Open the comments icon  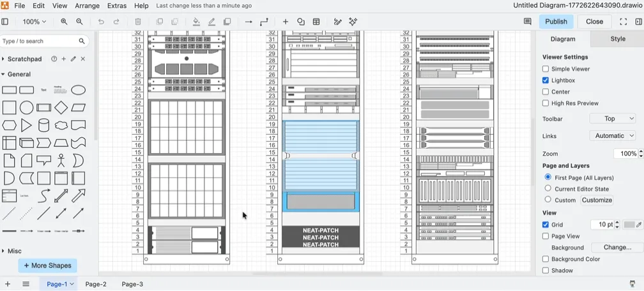528,22
